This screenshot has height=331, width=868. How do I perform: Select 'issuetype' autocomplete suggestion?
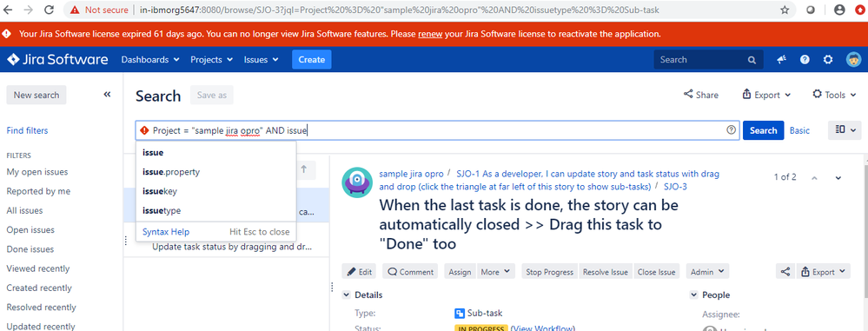click(215, 210)
